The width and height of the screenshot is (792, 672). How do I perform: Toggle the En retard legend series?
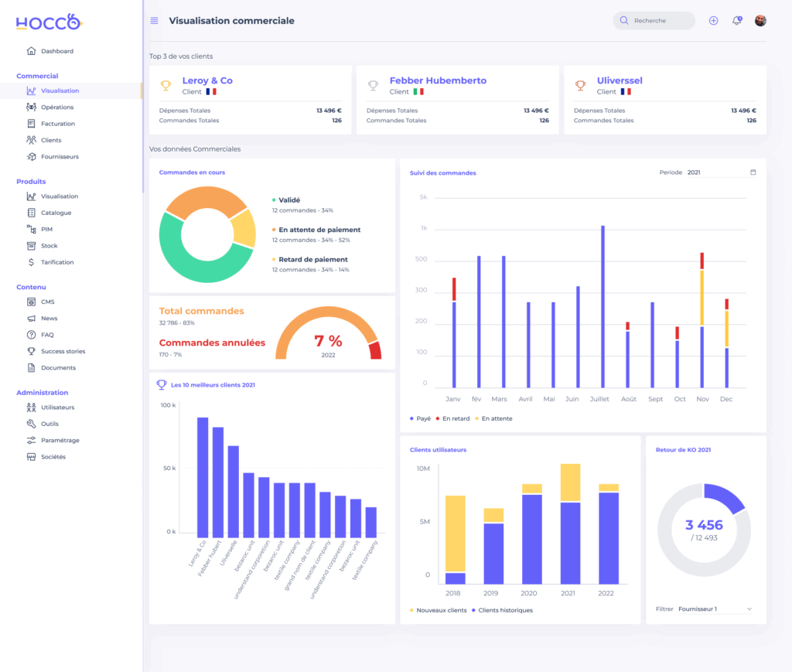pyautogui.click(x=453, y=418)
